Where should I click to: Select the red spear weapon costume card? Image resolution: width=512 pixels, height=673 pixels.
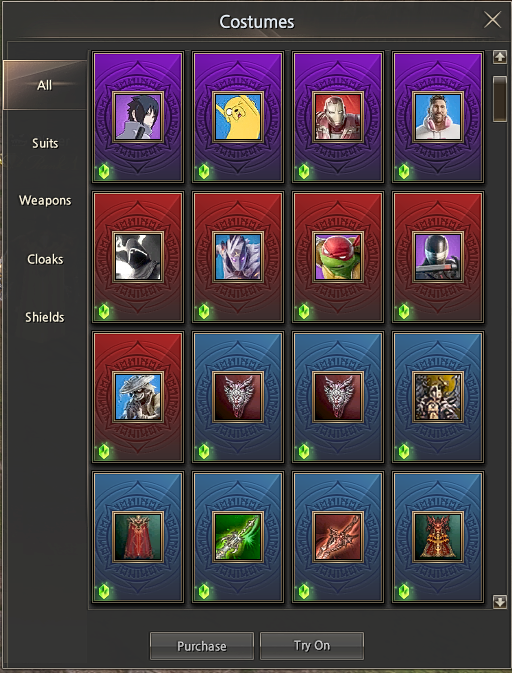point(338,537)
